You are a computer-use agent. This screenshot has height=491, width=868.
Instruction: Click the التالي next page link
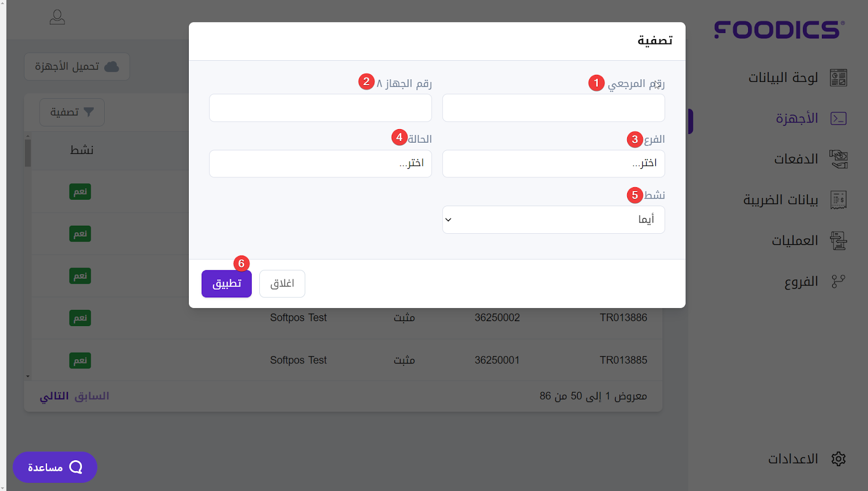tap(54, 396)
